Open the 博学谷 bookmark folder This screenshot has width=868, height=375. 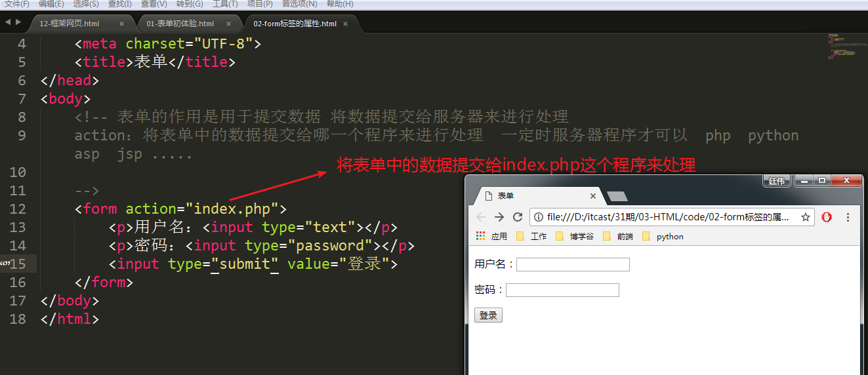(574, 237)
